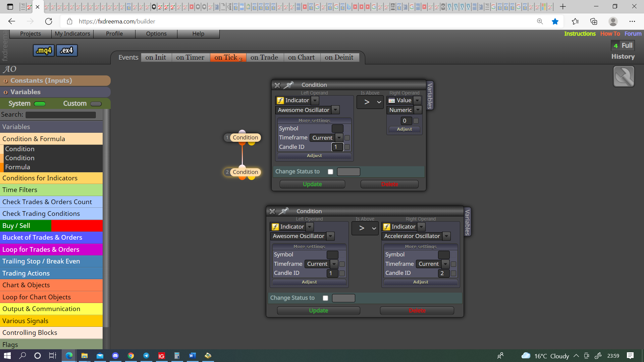Refresh the browser page
This screenshot has width=644, height=362.
[49, 21]
